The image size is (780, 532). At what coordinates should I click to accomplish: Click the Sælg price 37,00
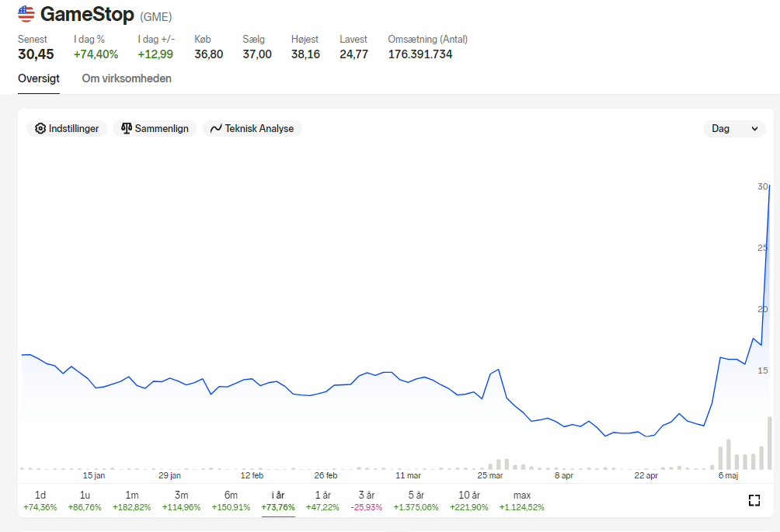pos(257,54)
